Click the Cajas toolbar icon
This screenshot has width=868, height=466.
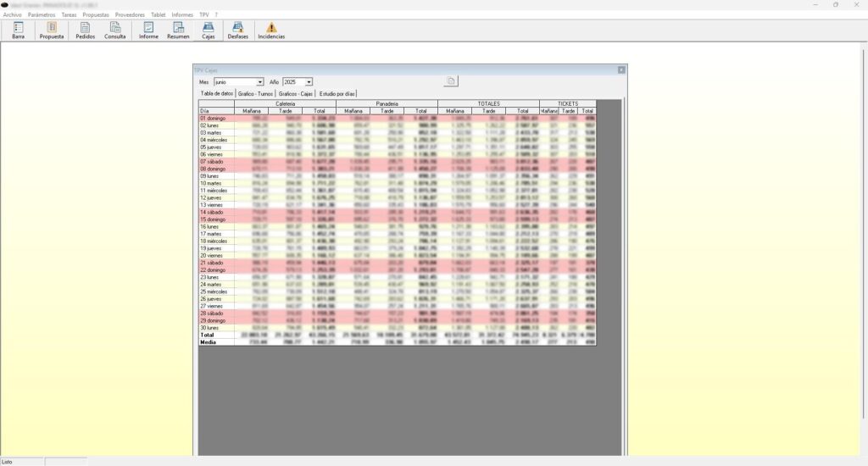point(208,31)
